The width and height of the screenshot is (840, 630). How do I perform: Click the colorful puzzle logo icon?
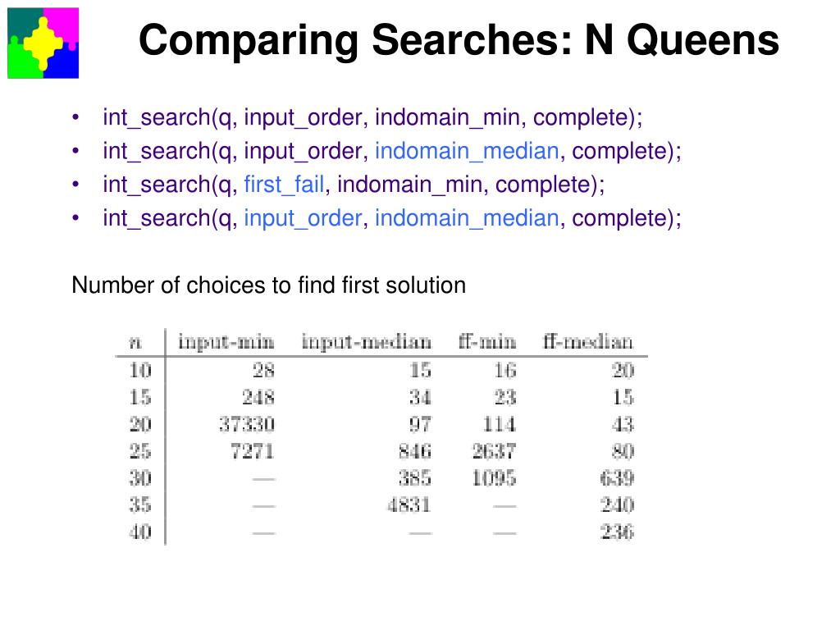(43, 43)
